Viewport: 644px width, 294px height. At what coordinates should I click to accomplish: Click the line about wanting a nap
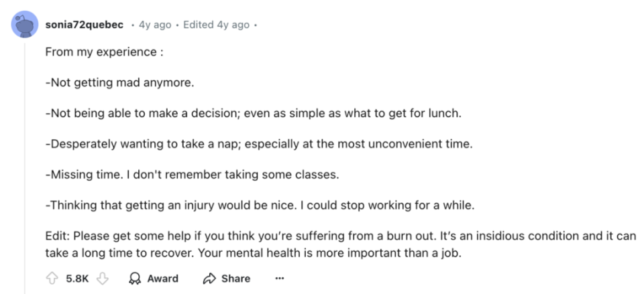click(x=259, y=145)
